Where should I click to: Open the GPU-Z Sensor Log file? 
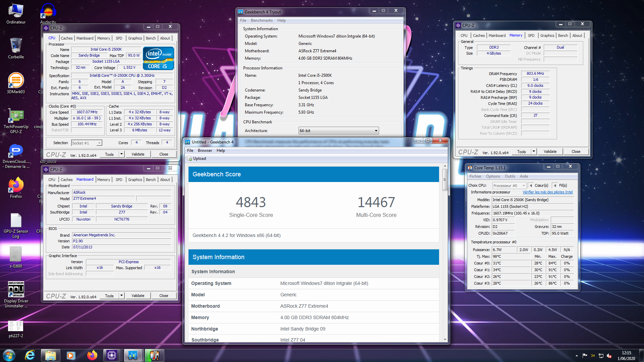(16, 226)
